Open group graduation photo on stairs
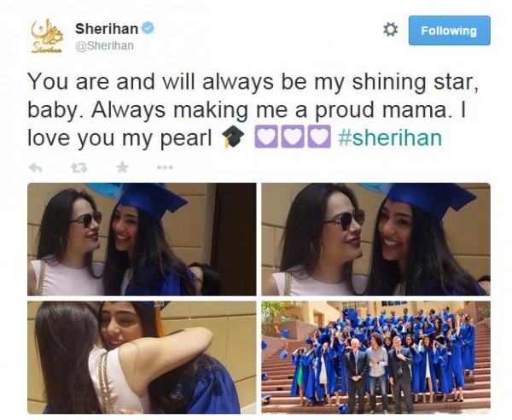The height and width of the screenshot is (420, 512). [375, 358]
